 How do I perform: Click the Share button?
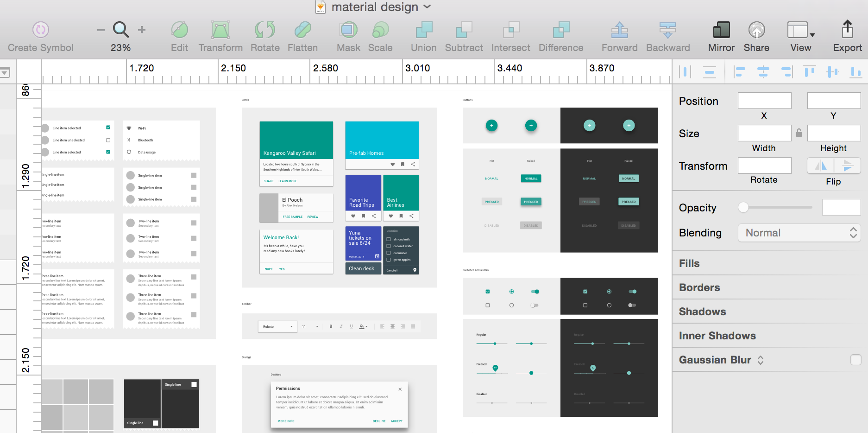pyautogui.click(x=756, y=31)
